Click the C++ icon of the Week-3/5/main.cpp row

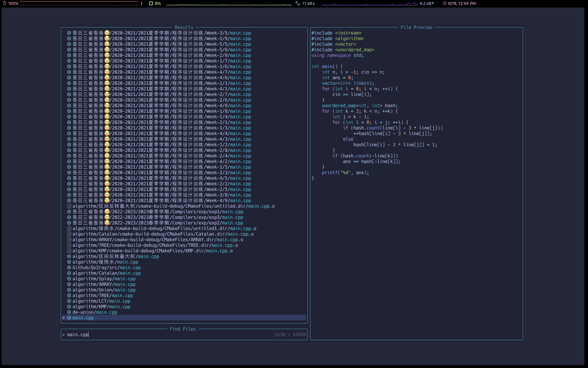click(x=69, y=33)
